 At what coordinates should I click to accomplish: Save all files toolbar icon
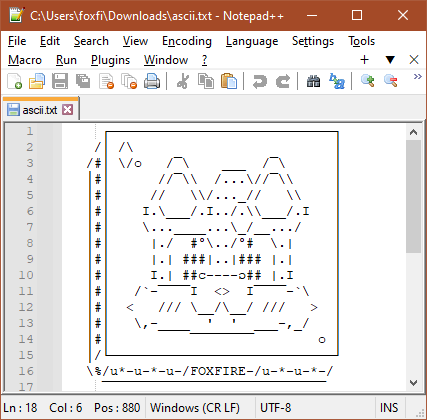point(83,81)
